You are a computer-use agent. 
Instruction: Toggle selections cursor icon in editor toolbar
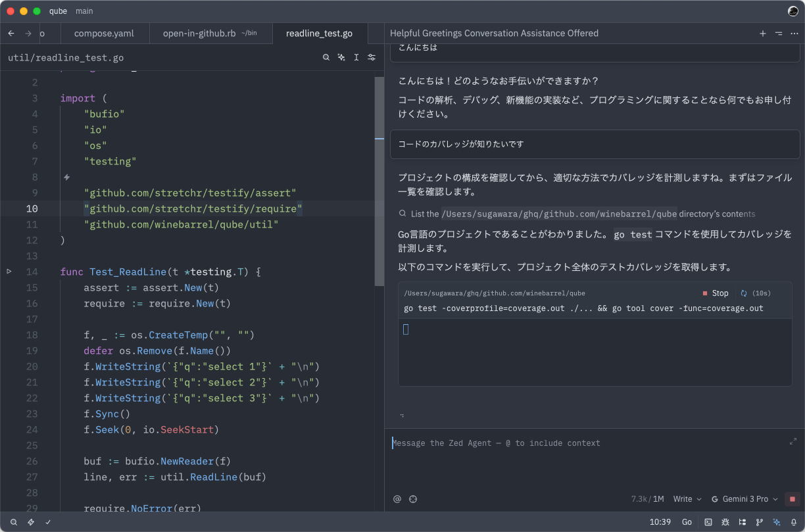pyautogui.click(x=356, y=58)
